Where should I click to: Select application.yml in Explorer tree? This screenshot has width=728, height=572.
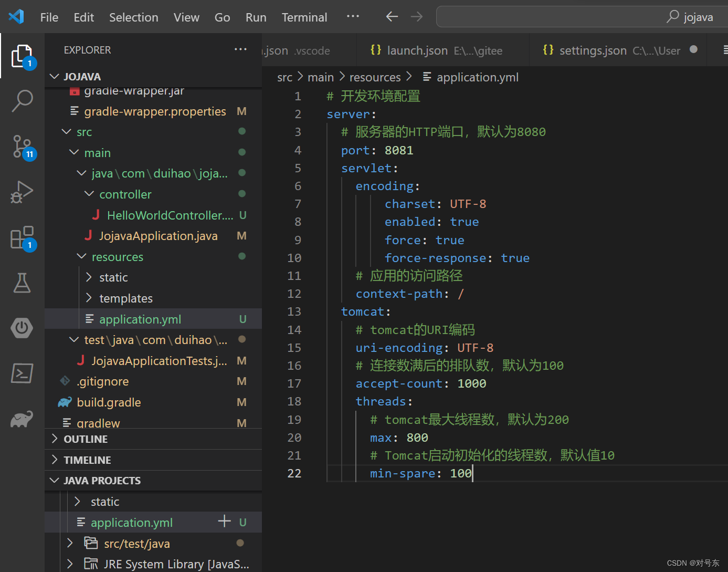(153, 319)
